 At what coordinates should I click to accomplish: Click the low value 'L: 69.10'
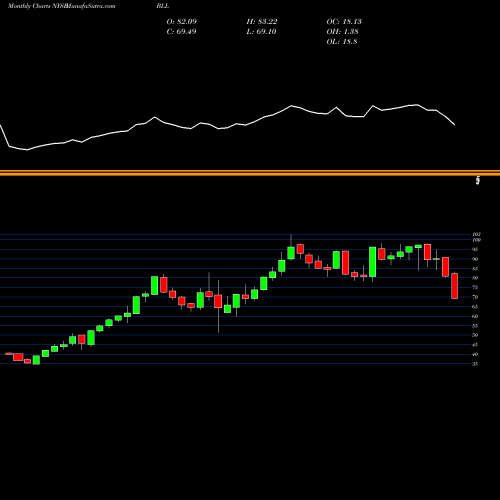click(261, 32)
